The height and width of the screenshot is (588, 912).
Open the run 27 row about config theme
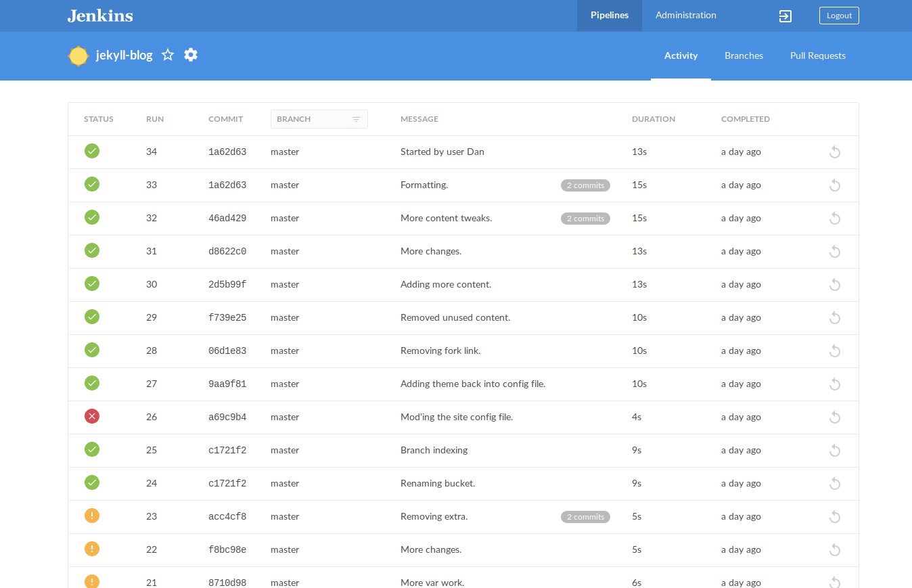click(x=472, y=384)
